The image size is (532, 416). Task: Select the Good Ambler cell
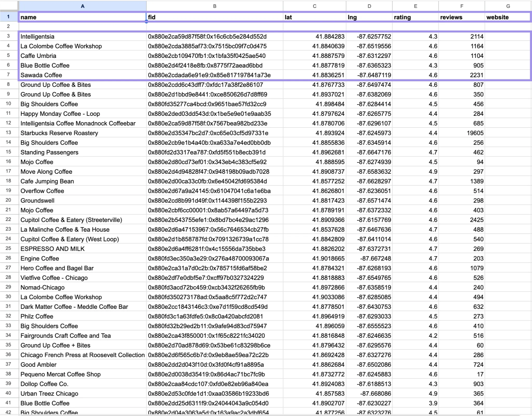[x=82, y=364]
